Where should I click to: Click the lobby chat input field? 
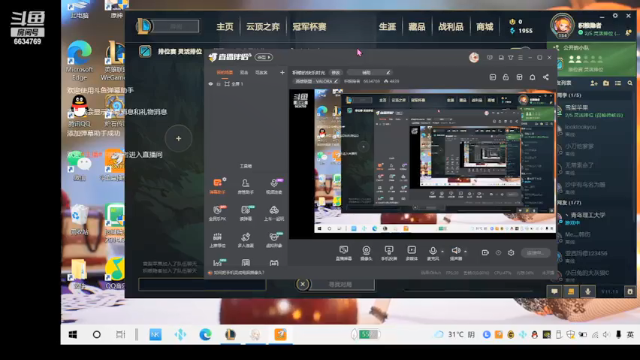click(x=202, y=284)
